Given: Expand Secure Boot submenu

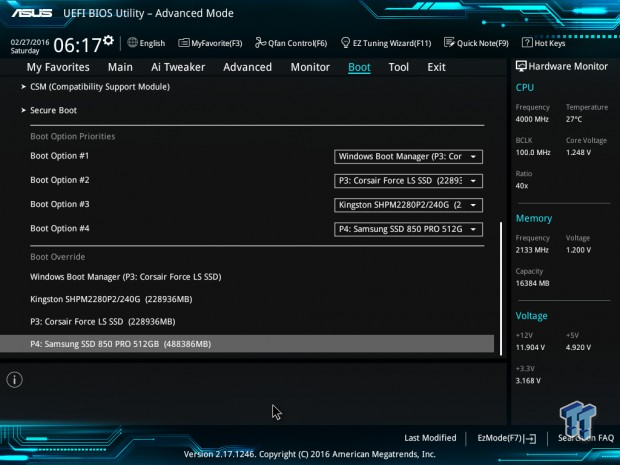Looking at the screenshot, I should [x=53, y=110].
